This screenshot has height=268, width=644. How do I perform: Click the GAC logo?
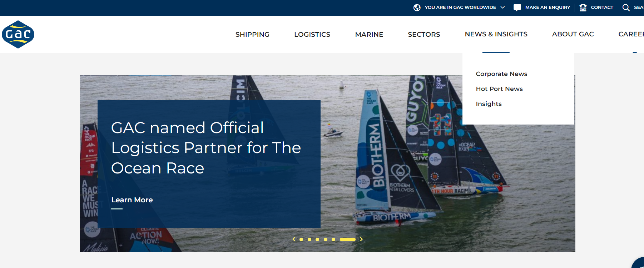[18, 34]
